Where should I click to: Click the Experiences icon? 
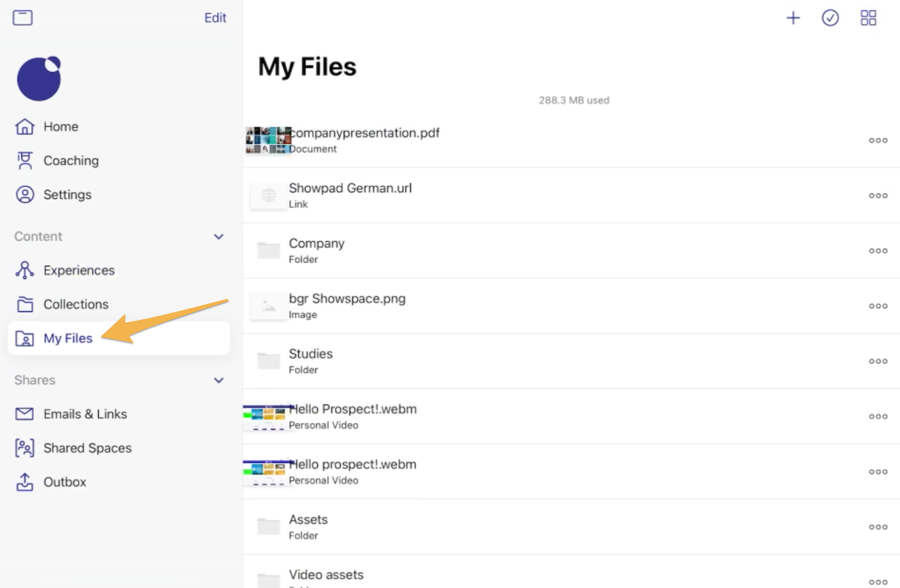pyautogui.click(x=24, y=270)
